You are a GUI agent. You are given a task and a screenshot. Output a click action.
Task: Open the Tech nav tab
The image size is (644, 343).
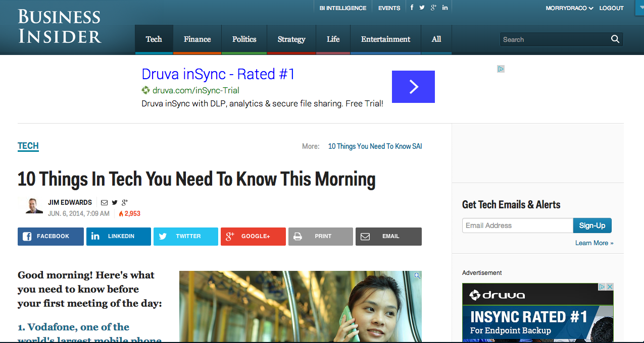point(154,39)
